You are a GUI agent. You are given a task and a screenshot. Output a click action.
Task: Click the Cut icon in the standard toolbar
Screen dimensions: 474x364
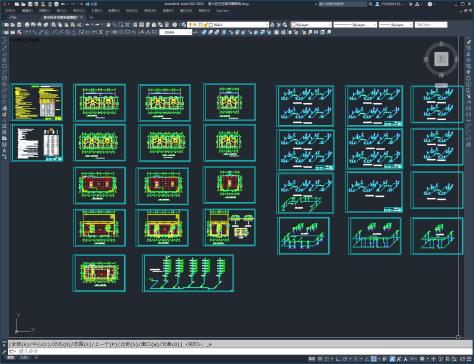click(53, 25)
